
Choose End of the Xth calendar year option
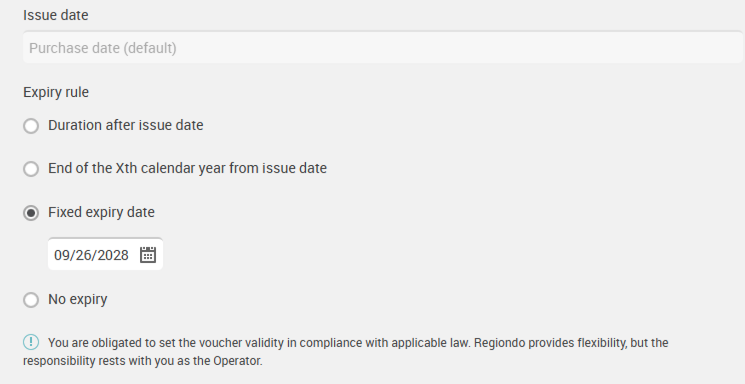[31, 169]
